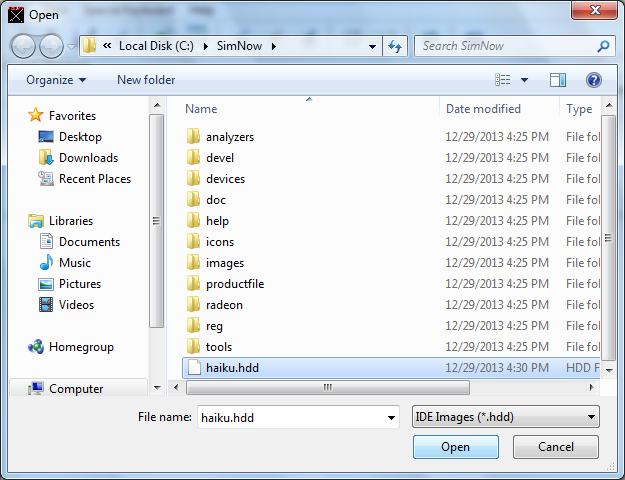Select the productfile folder

235,284
